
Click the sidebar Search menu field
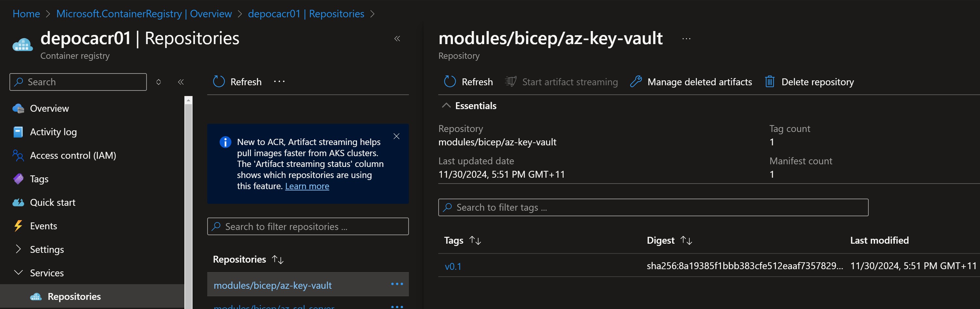(78, 82)
